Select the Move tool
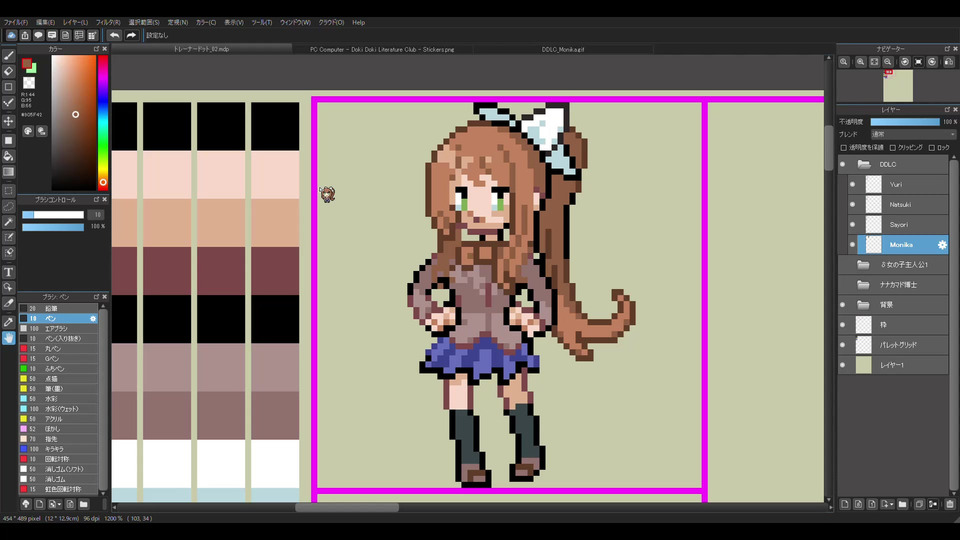This screenshot has height=540, width=960. (9, 121)
